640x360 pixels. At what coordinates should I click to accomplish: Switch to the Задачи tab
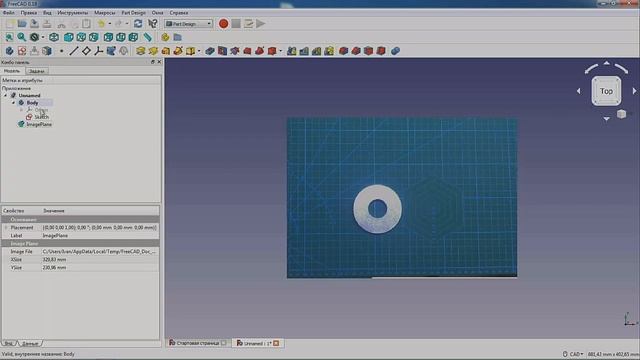click(36, 71)
